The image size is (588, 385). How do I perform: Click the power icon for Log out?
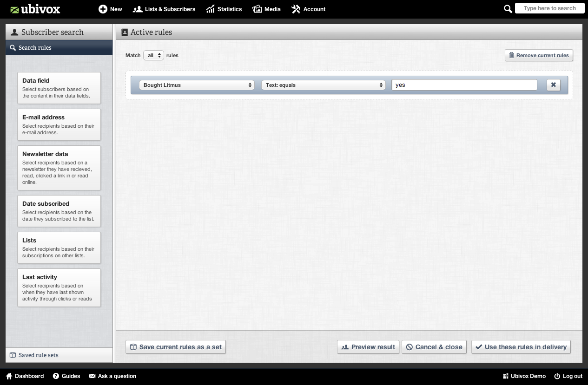(557, 376)
